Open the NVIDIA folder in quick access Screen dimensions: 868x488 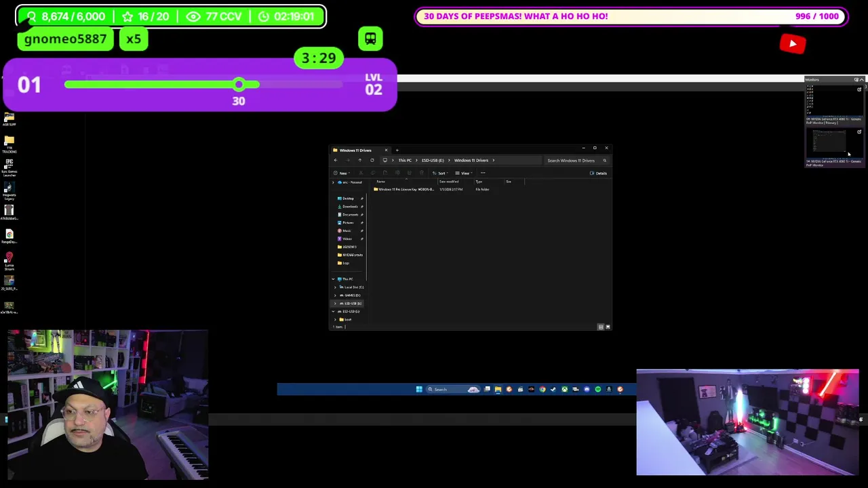pos(351,255)
